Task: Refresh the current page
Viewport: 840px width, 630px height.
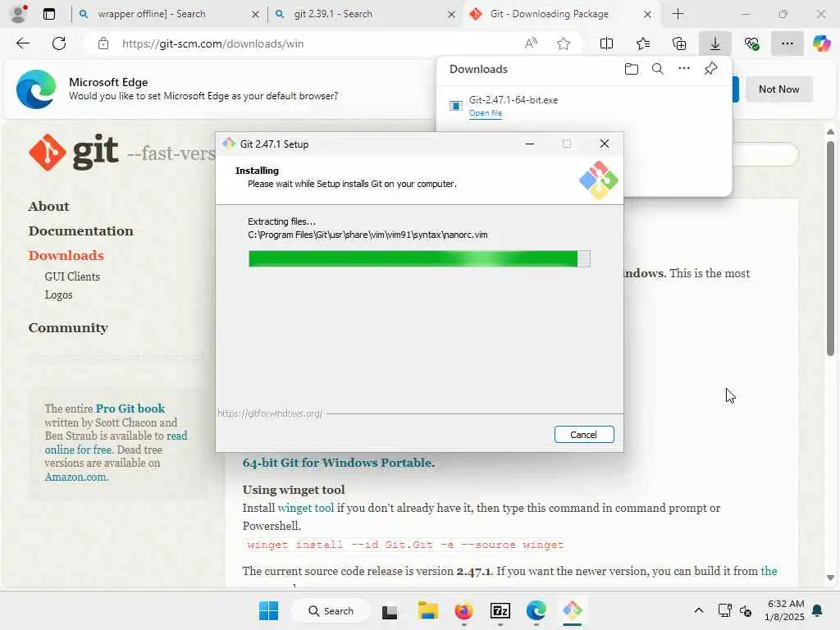Action: tap(59, 43)
